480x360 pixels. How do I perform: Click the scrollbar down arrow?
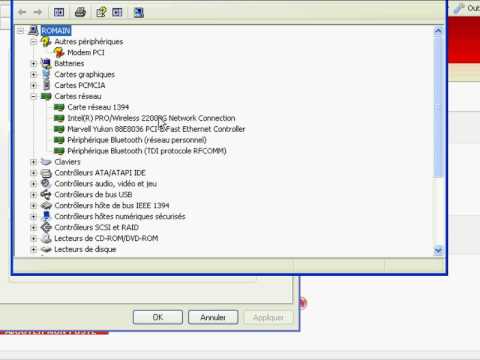[x=438, y=250]
